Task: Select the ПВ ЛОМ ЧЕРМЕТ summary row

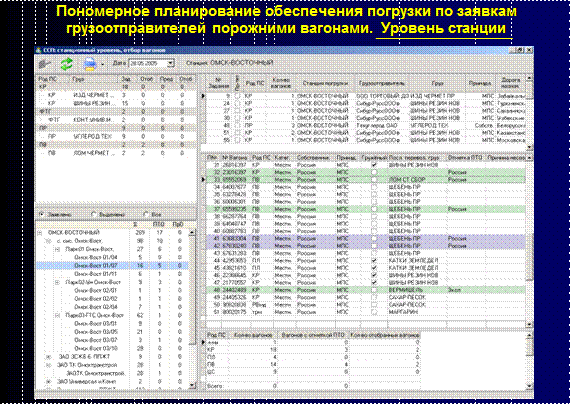Action: coord(116,153)
